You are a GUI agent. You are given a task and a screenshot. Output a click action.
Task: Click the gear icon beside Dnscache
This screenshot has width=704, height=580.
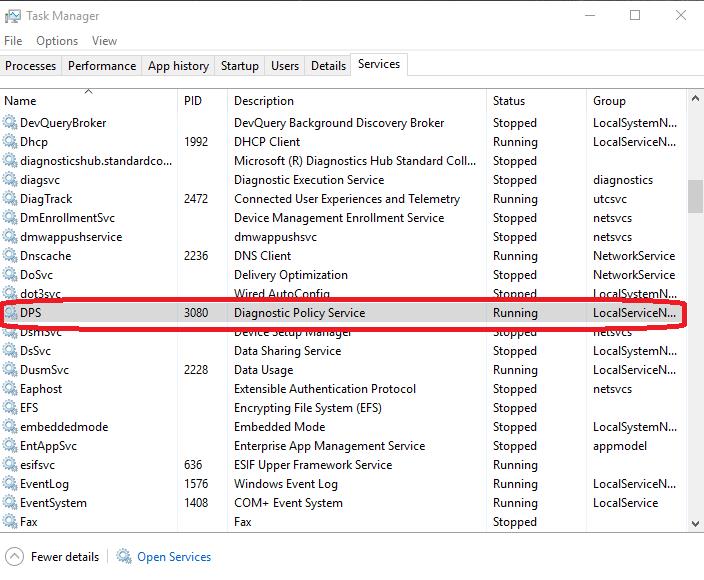(10, 255)
